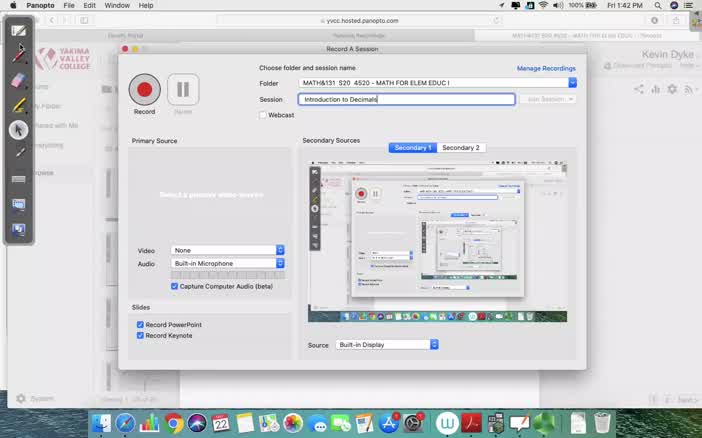Select the red pen annotation tool
The height and width of the screenshot is (438, 702).
click(19, 54)
